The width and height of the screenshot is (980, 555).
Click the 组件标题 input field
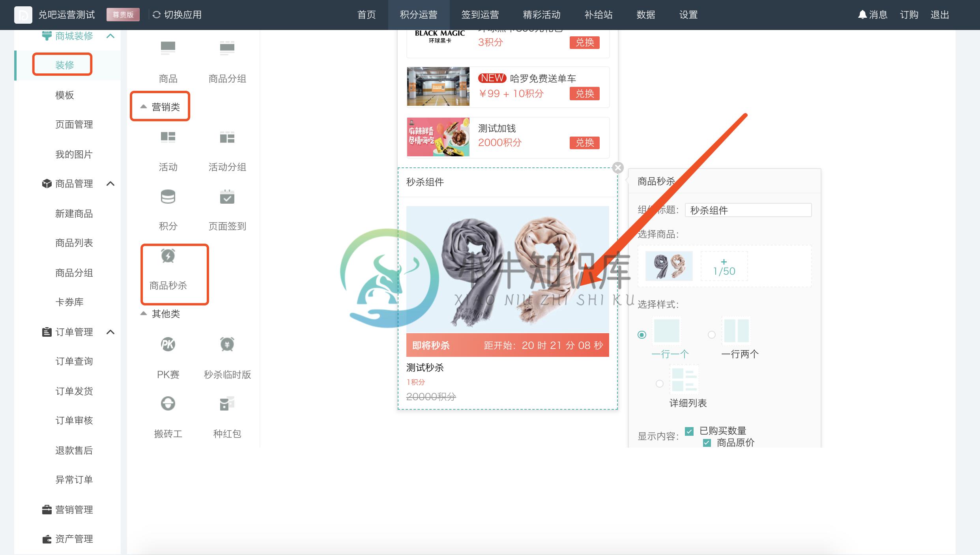click(x=748, y=210)
